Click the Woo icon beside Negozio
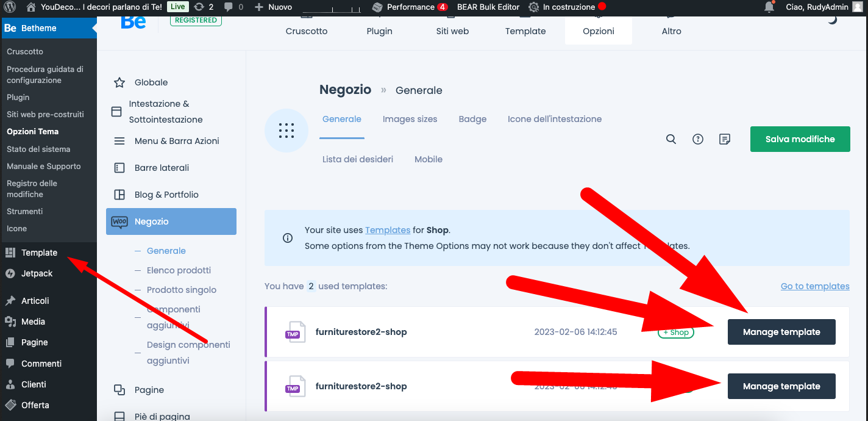 [119, 221]
